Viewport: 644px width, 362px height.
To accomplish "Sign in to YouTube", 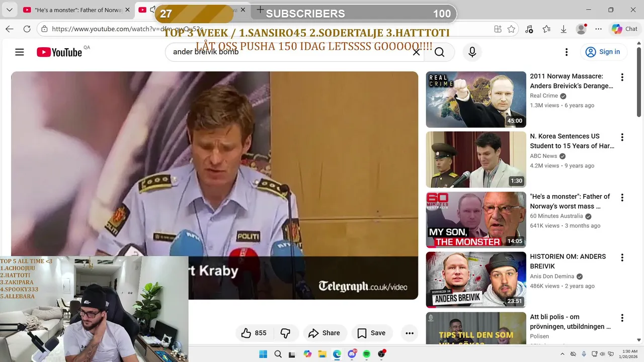I will point(603,52).
